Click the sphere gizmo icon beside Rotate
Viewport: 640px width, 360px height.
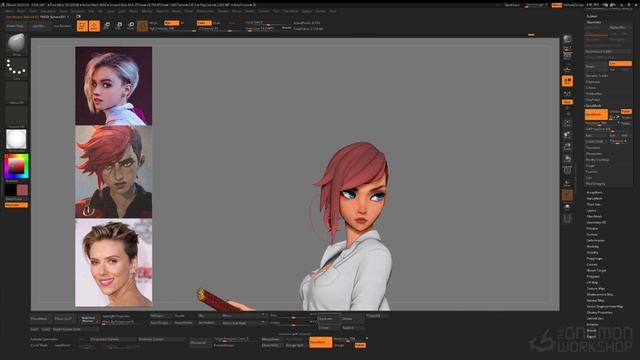(x=142, y=26)
